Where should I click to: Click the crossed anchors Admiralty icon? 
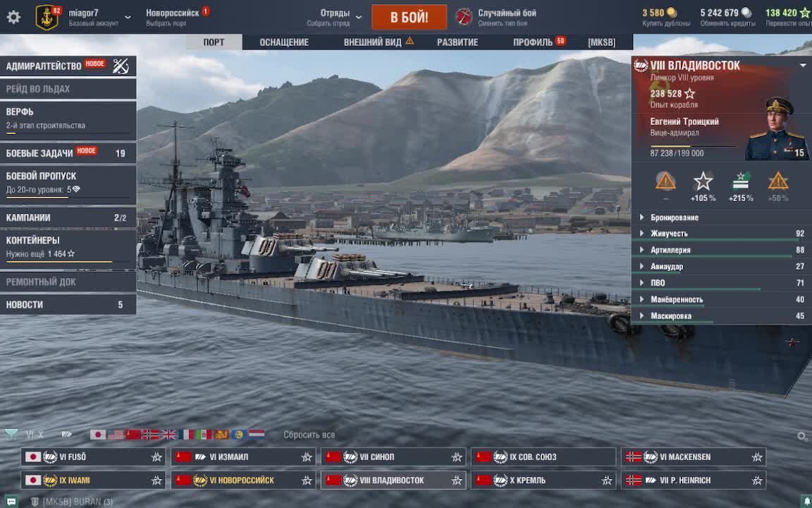coord(121,66)
